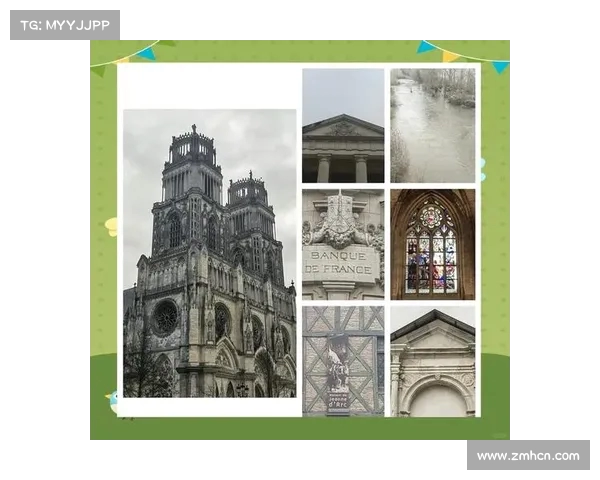Click the www.zmhcn.com link
The image size is (600, 480).
click(528, 456)
